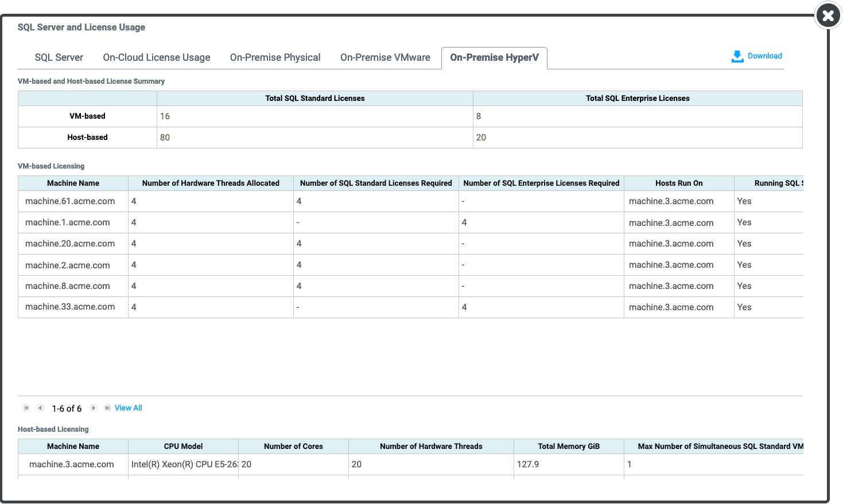Close the SQL Server License Usage dialog
The height and width of the screenshot is (504, 843).
[x=828, y=16]
